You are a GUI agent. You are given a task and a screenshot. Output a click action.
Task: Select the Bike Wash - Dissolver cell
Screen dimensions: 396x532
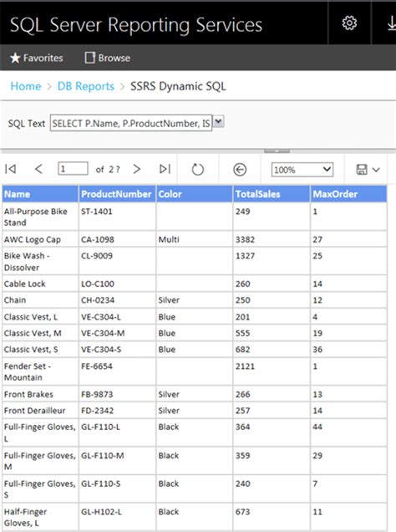coord(40,261)
